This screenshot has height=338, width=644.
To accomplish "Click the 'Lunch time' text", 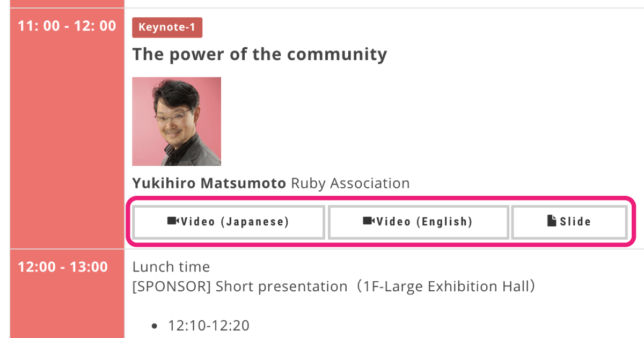I will click(171, 267).
